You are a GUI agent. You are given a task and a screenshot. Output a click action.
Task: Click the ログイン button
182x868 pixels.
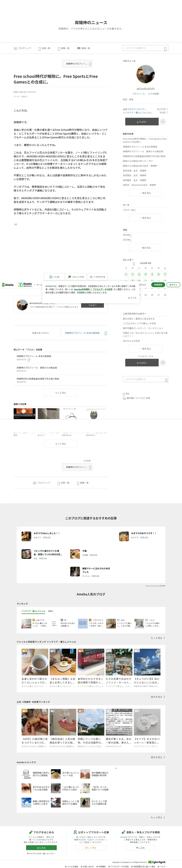[173, 285]
